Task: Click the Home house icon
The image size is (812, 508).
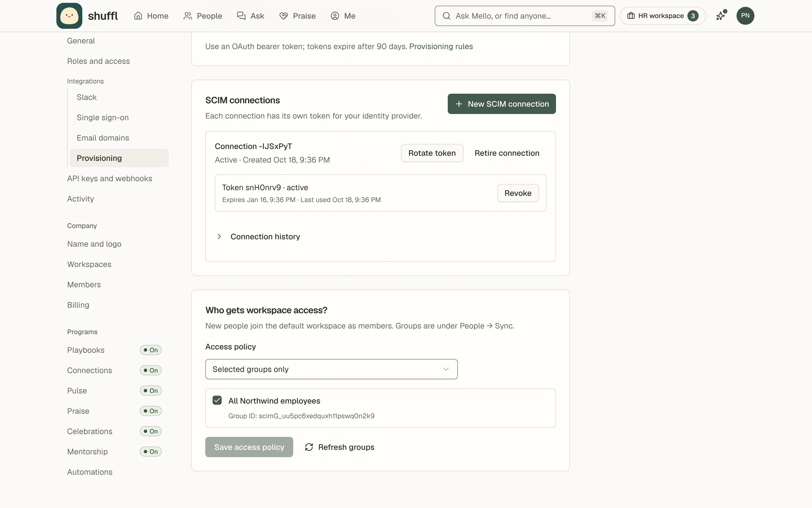Action: click(x=138, y=16)
